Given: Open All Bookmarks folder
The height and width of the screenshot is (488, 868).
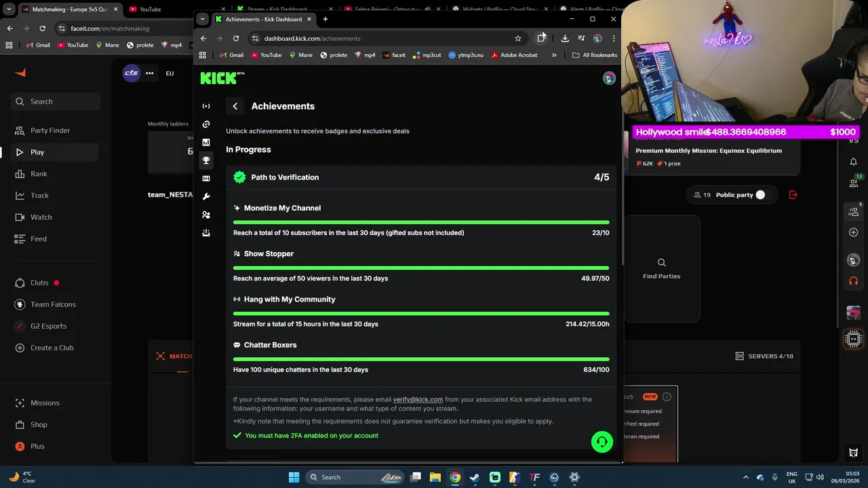Looking at the screenshot, I should pos(595,55).
